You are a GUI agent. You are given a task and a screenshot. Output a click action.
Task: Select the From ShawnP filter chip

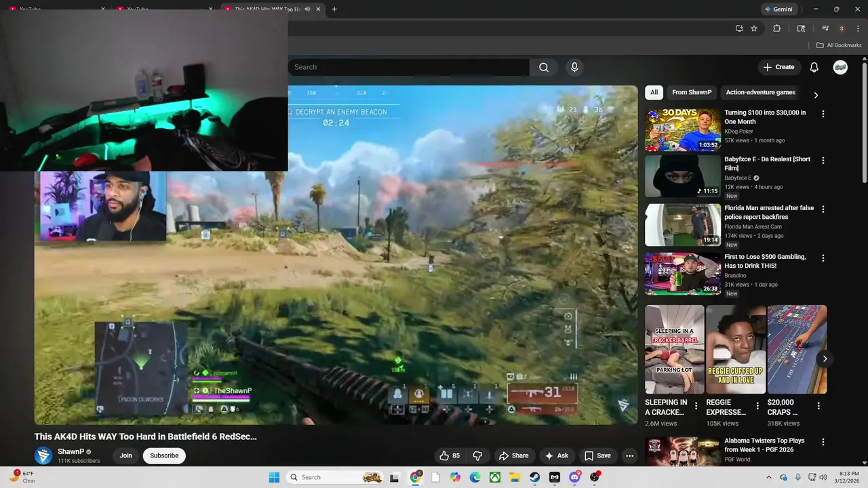(x=692, y=92)
